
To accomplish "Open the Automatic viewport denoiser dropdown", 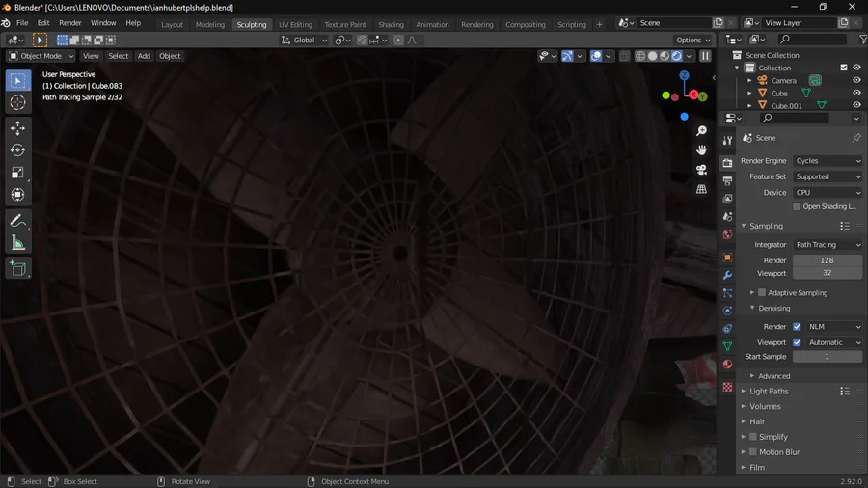I will pyautogui.click(x=833, y=342).
